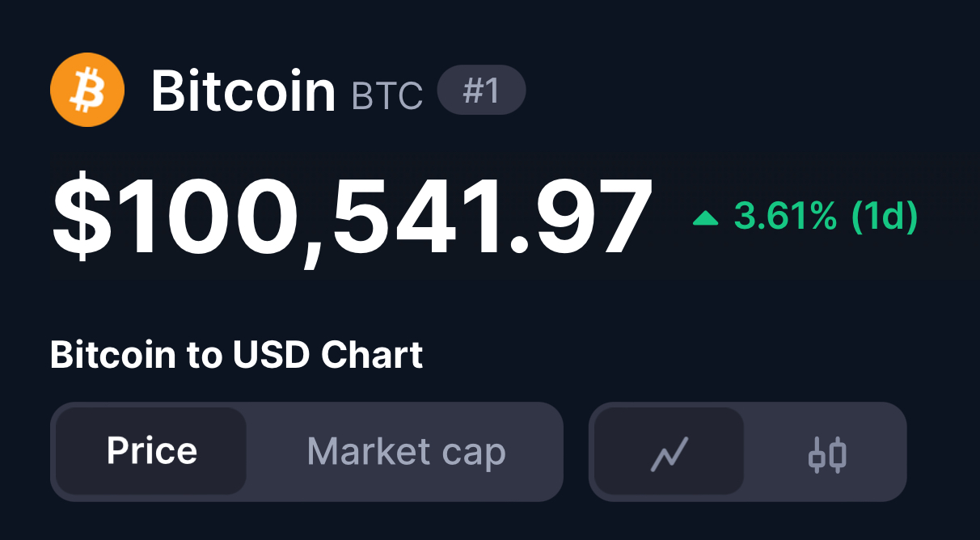This screenshot has height=540, width=980.
Task: Switch to line chart view icon
Action: (670, 453)
